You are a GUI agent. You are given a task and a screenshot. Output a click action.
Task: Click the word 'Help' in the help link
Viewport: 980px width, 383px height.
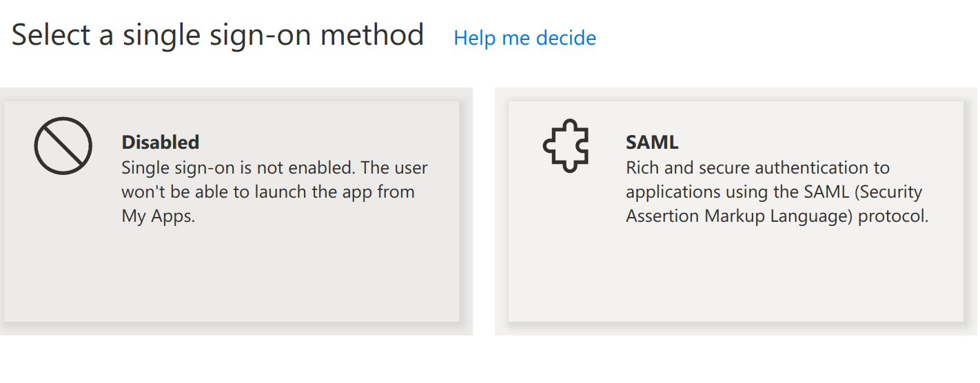click(x=475, y=38)
